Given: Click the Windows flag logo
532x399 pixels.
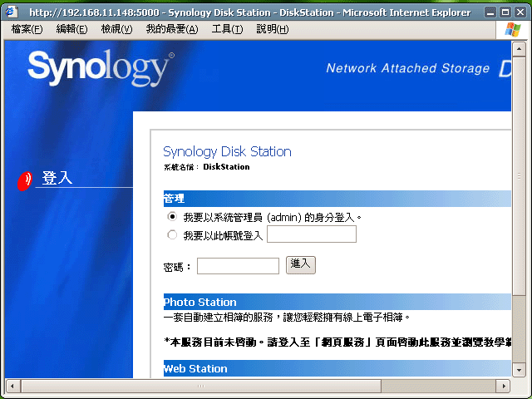Looking at the screenshot, I should 513,30.
